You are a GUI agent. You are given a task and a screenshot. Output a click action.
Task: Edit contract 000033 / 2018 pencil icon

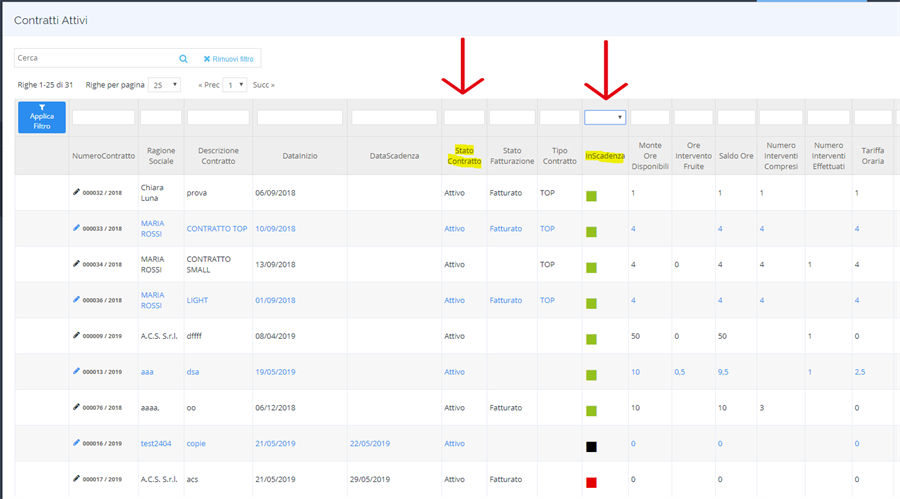click(x=76, y=228)
